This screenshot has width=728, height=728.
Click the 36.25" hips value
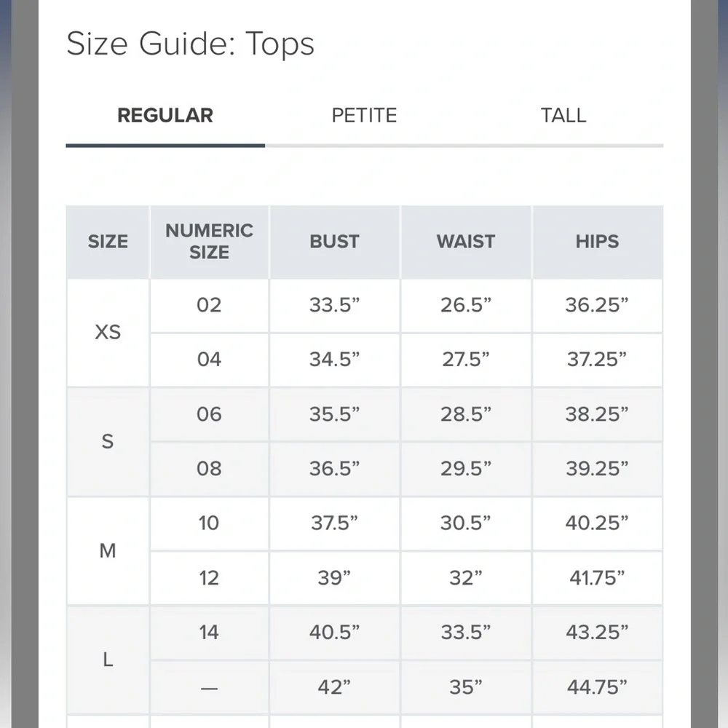[x=598, y=306]
